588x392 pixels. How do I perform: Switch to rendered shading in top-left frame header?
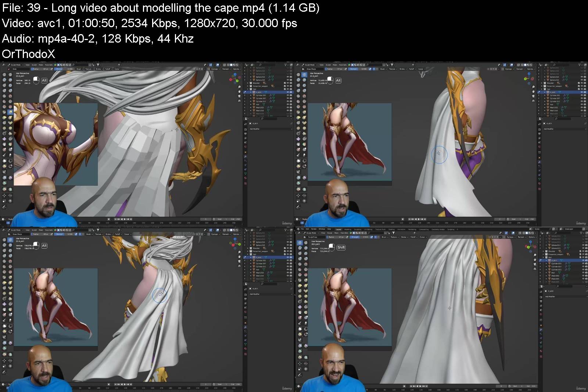(237, 65)
